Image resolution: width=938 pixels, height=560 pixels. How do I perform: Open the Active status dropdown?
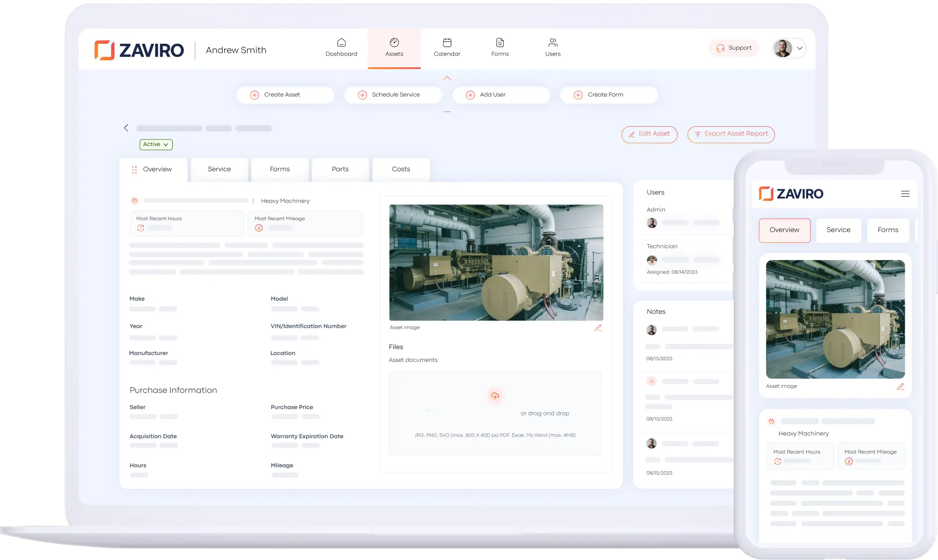pyautogui.click(x=156, y=145)
